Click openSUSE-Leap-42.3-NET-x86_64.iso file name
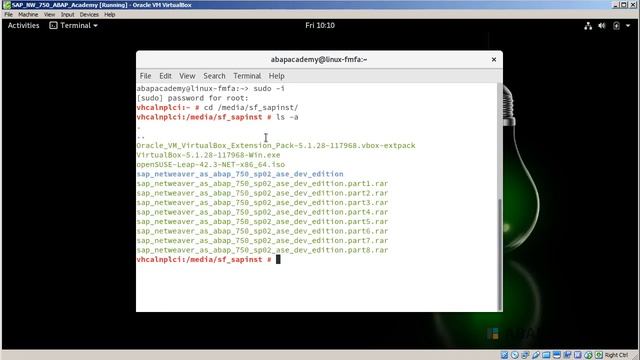Image resolution: width=640 pixels, height=360 pixels. 211,164
